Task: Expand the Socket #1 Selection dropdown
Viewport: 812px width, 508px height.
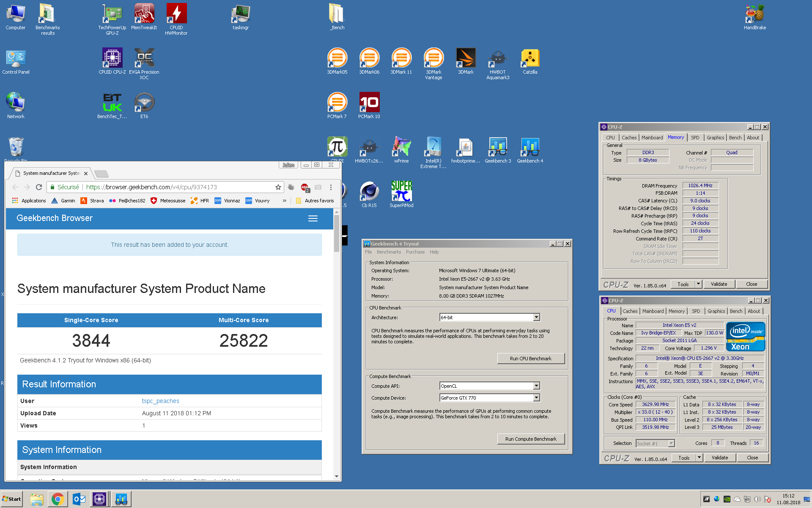Action: tap(671, 443)
